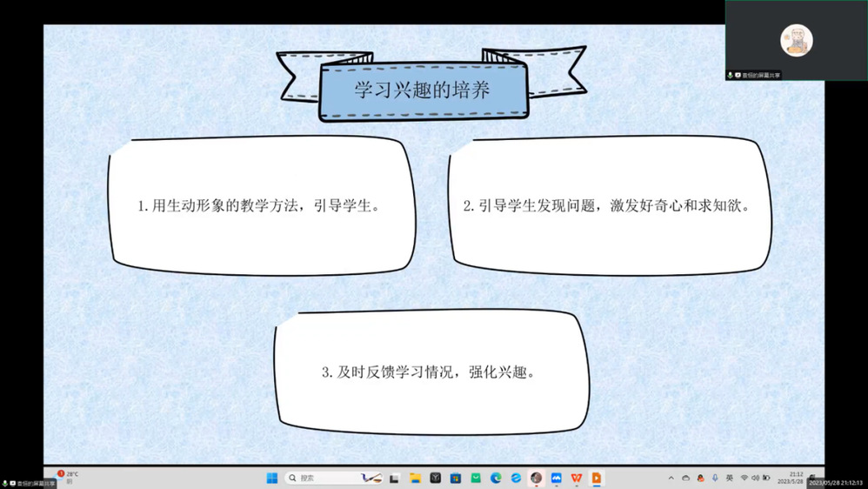868x489 pixels.
Task: Click the Internet Explorer style browser icon
Action: click(516, 478)
